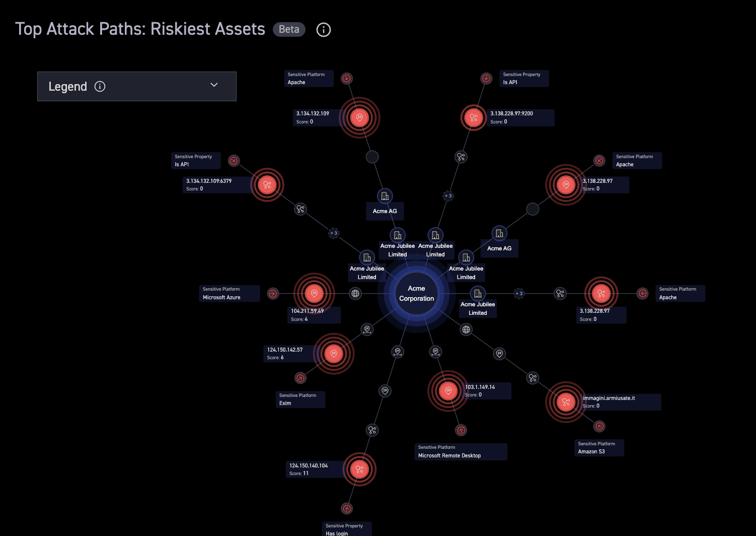Click the sensitive icon above Microsoft Remote Desktop
The width and height of the screenshot is (756, 536).
[x=461, y=430]
